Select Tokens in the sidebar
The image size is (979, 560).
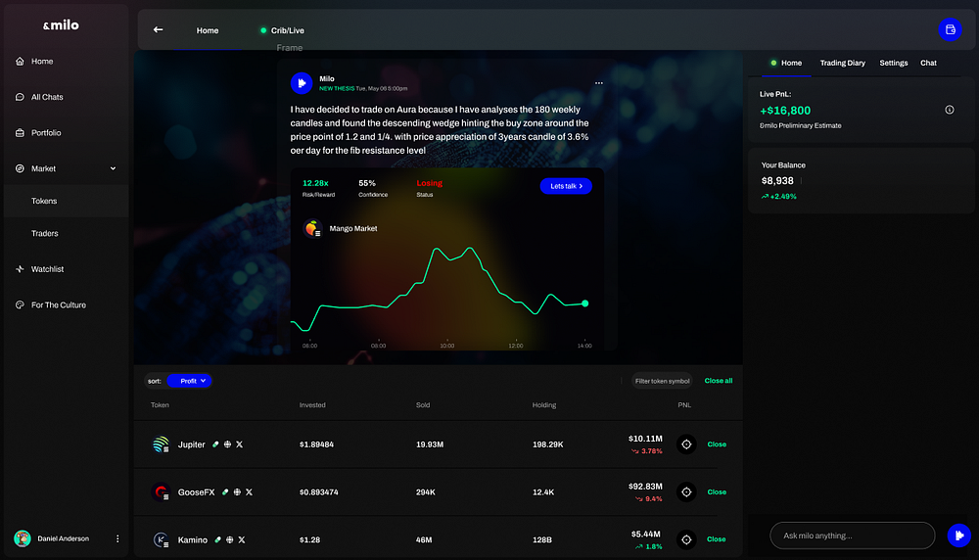pos(44,201)
